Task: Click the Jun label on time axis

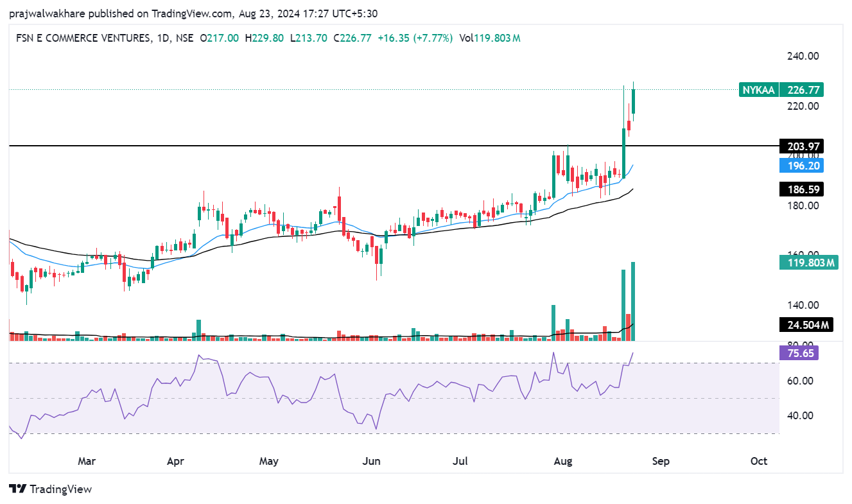Action: 372,461
